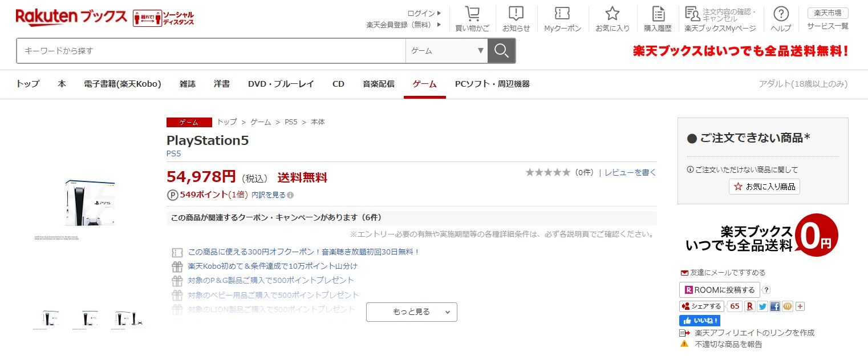Open the 雑誌 tab
The width and height of the screenshot is (868, 360).
188,84
